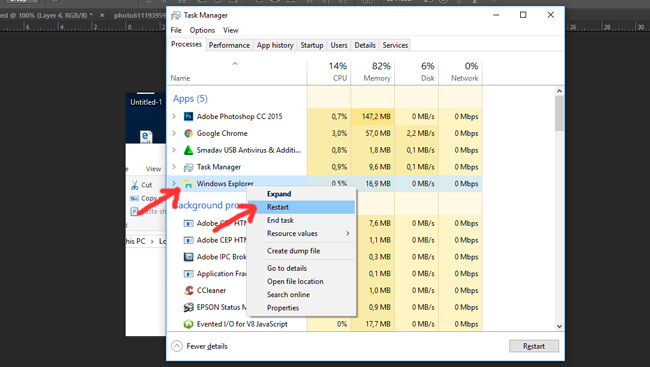Image resolution: width=650 pixels, height=367 pixels.
Task: Open the View menu in Task Manager
Action: 230,30
